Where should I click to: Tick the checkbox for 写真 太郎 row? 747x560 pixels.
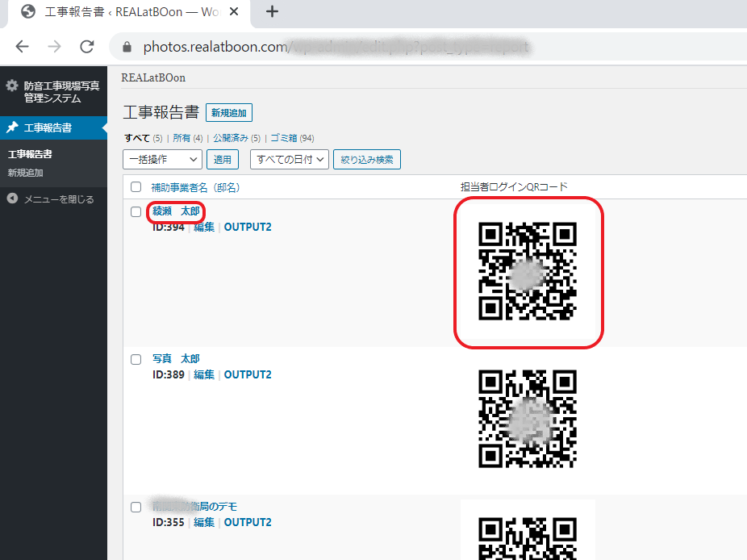(x=136, y=359)
